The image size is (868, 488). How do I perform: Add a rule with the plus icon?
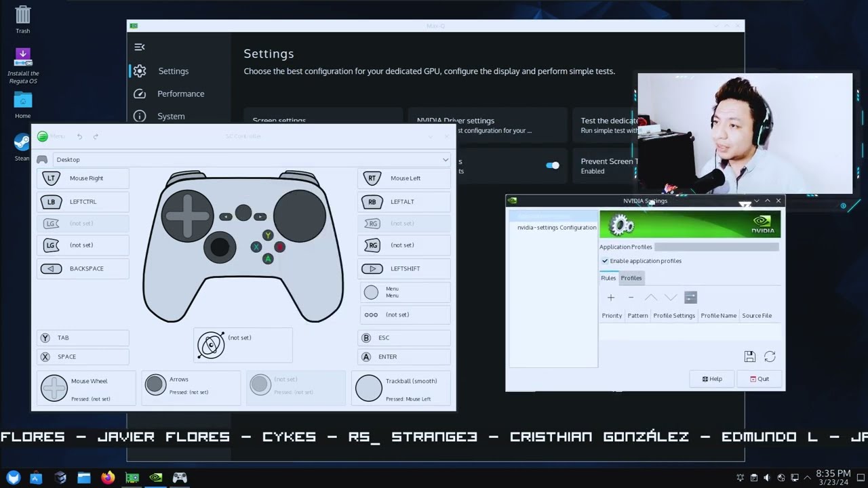click(611, 298)
